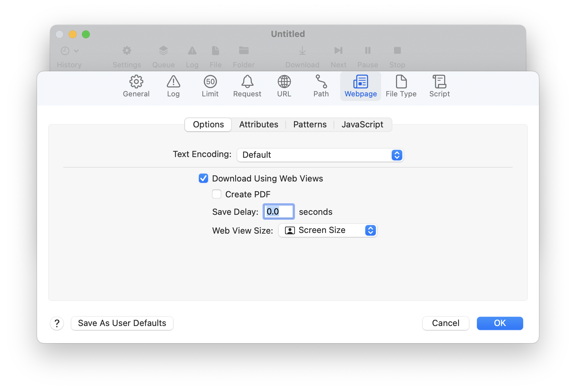This screenshot has height=392, width=576.
Task: Switch to the Log settings pane
Action: (173, 86)
